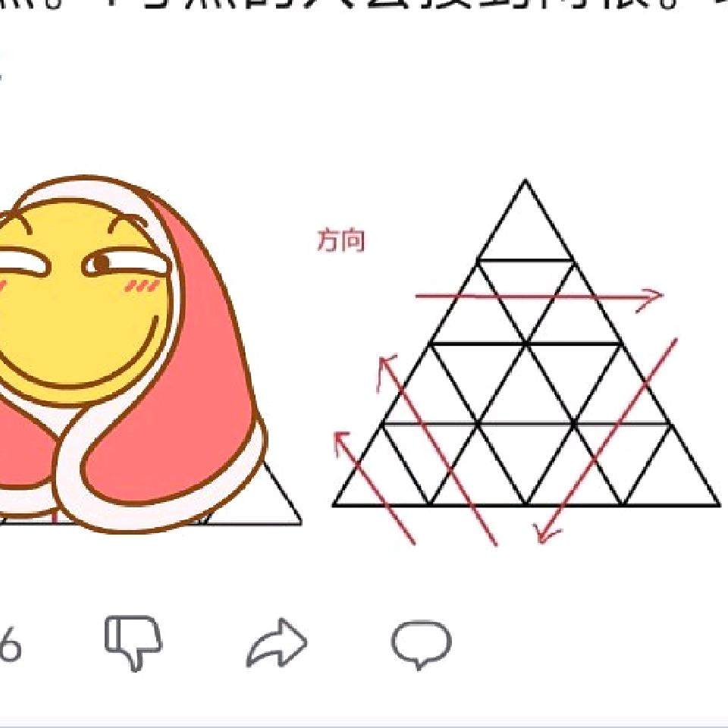Viewport: 728px width, 728px height.
Task: Open comments via speech bubble icon
Action: [421, 645]
